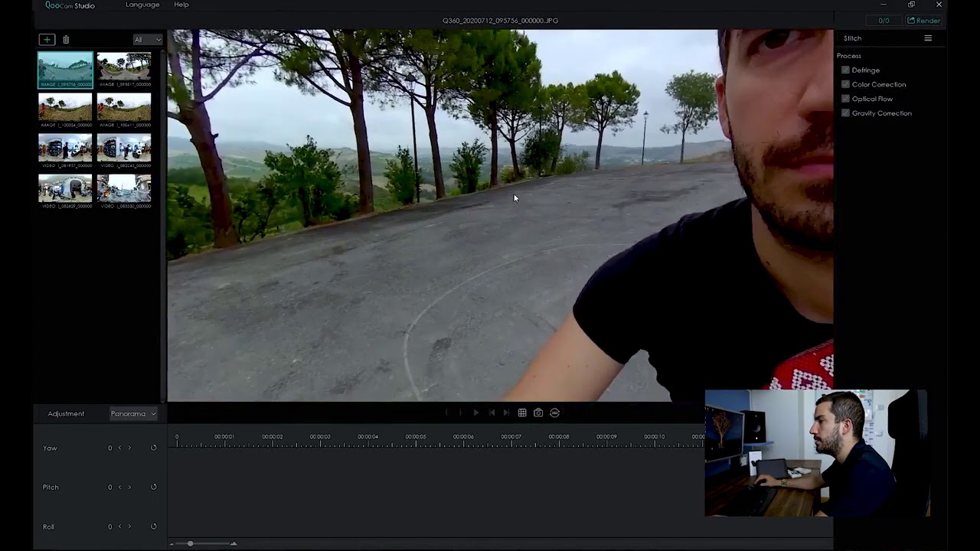Viewport: 980px width, 551px height.
Task: Toggle the Defringe checkbox
Action: point(845,70)
